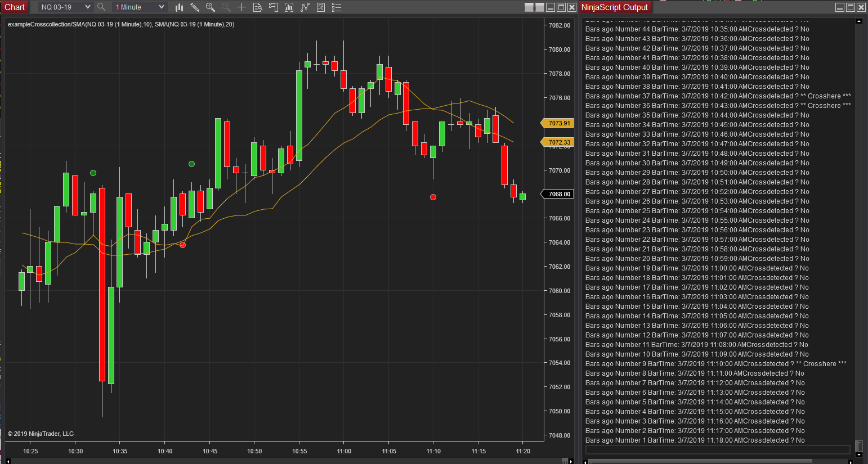The width and height of the screenshot is (868, 464).
Task: Click the 7072.33 price marker
Action: point(557,142)
